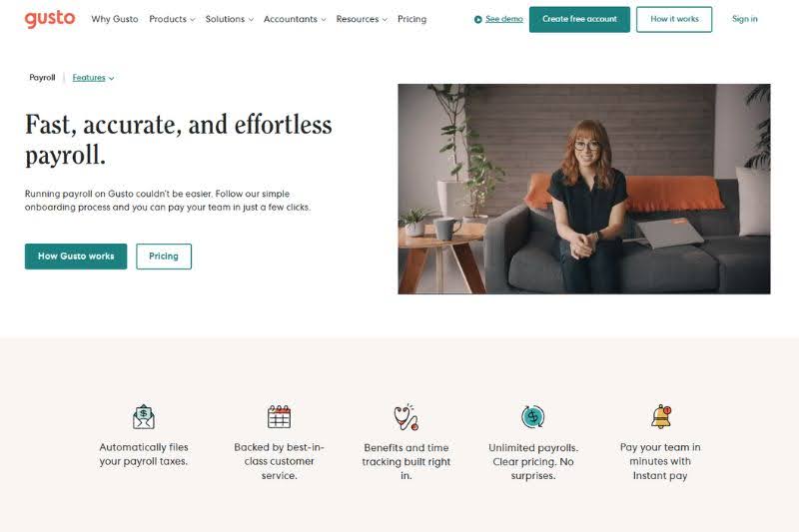Click the See demo play icon
799x532 pixels.
coord(478,19)
